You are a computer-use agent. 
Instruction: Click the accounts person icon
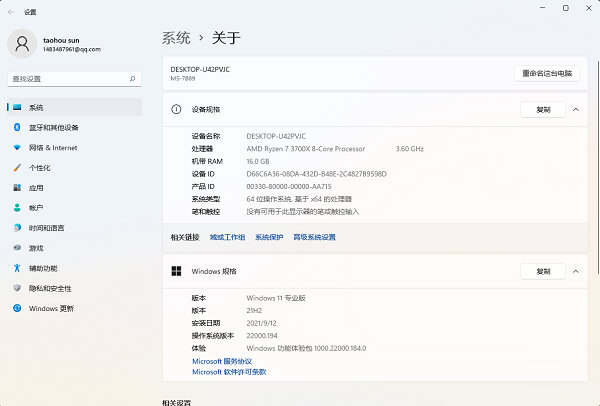pyautogui.click(x=17, y=208)
